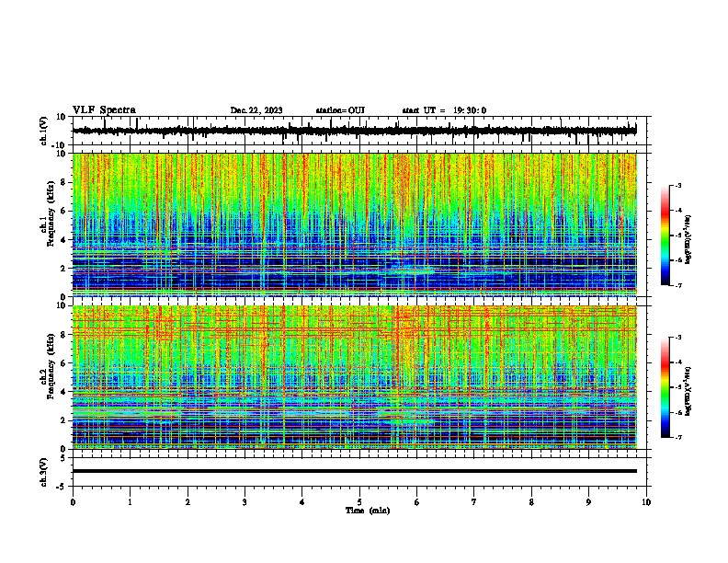The width and height of the screenshot is (728, 563).
Task: Click the "6" kHz tick on ch.2 spectrogram
Action: pos(63,363)
